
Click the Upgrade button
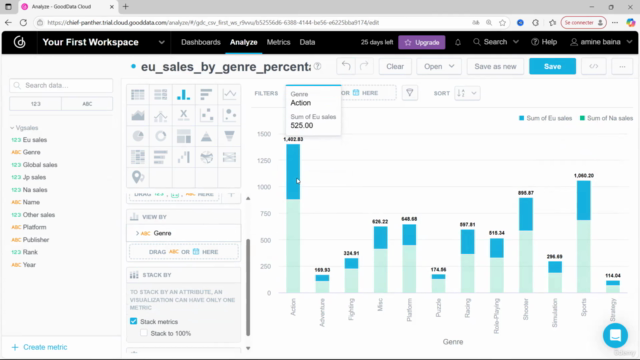422,42
